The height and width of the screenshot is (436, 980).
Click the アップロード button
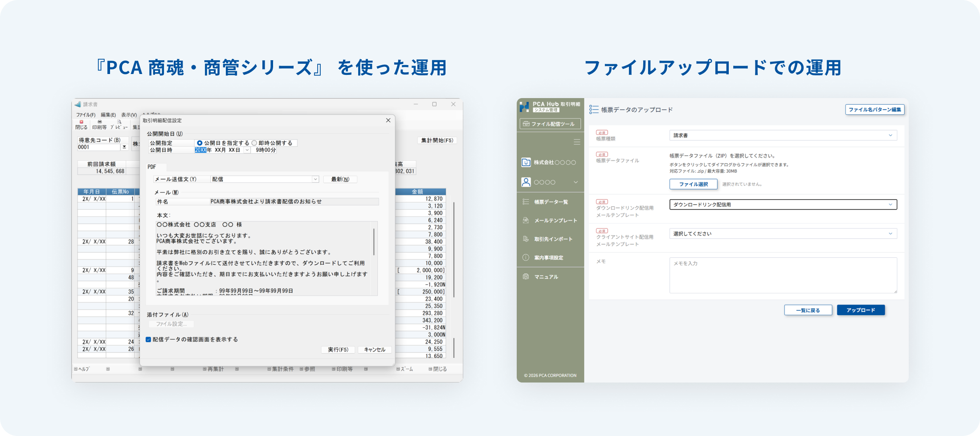click(x=861, y=310)
